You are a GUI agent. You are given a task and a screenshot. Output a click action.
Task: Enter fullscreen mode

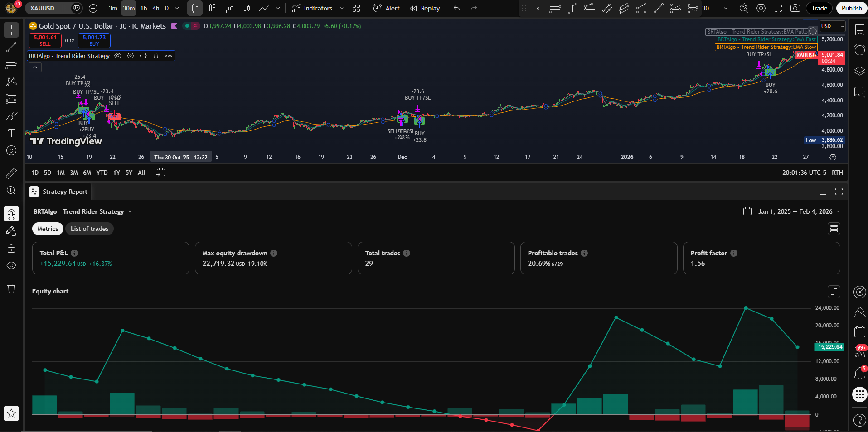[x=778, y=8]
